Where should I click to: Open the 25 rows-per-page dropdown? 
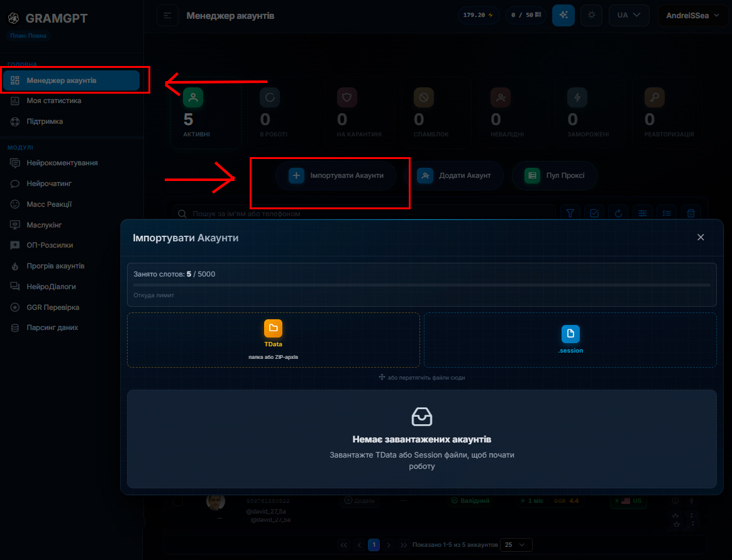coord(516,544)
